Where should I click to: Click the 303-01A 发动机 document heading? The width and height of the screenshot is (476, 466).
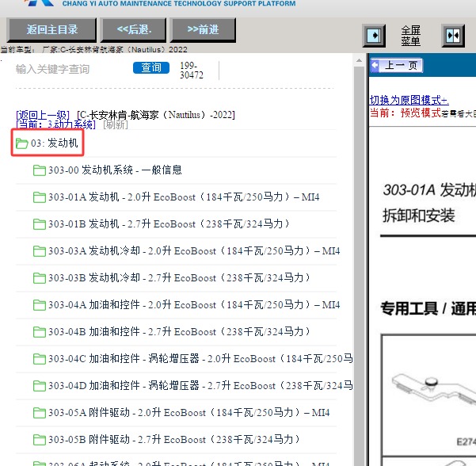coord(429,190)
